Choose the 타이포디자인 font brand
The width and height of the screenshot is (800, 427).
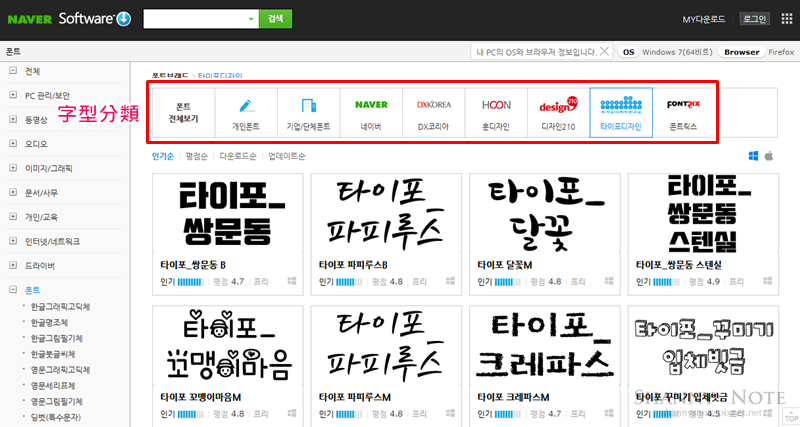click(621, 113)
